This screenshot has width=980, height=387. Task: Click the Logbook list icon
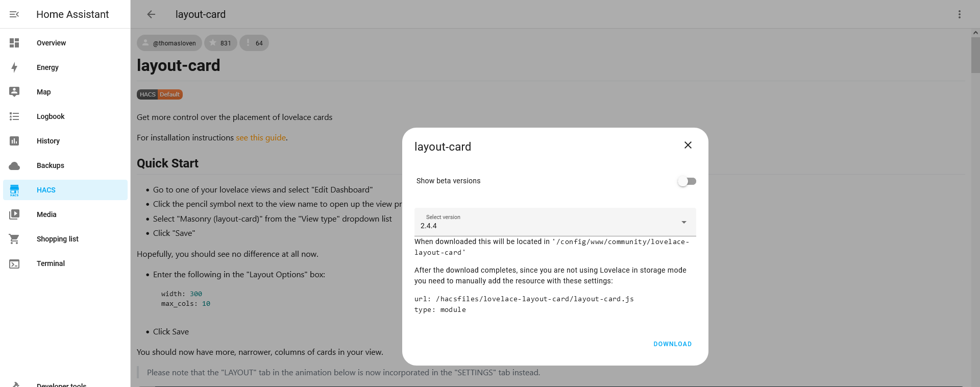point(14,116)
